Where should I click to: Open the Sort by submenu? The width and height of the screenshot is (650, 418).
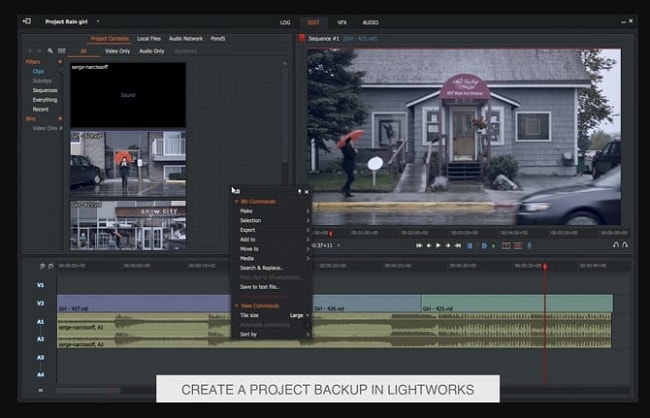tap(272, 335)
